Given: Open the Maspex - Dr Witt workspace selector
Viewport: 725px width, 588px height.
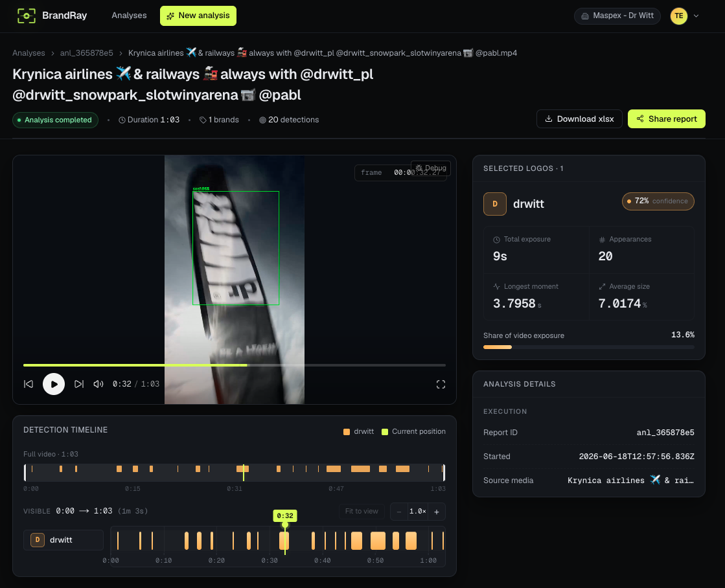Looking at the screenshot, I should click(617, 16).
